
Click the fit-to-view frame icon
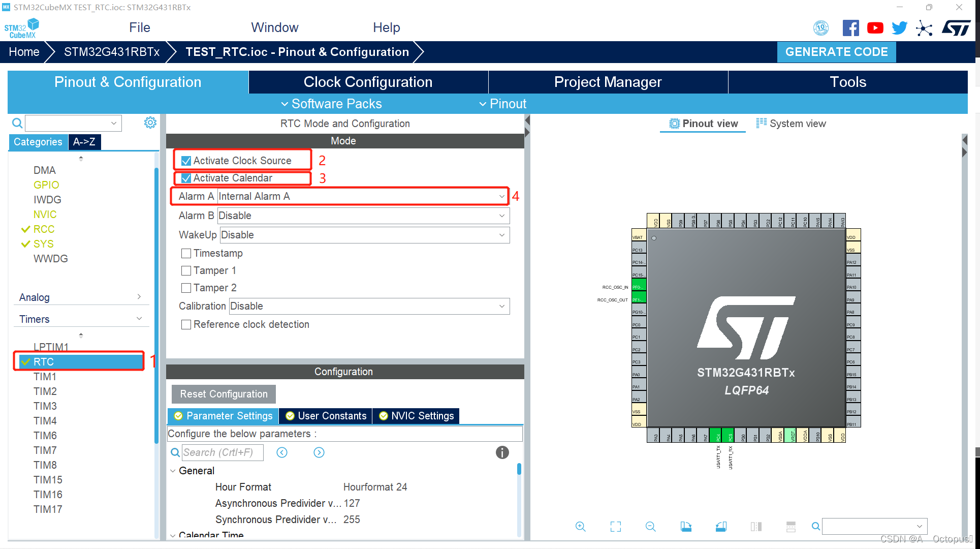[615, 527]
